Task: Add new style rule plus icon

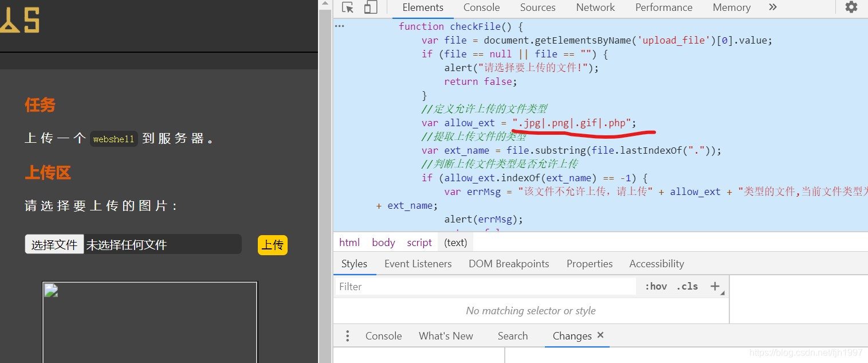Action: click(x=714, y=286)
